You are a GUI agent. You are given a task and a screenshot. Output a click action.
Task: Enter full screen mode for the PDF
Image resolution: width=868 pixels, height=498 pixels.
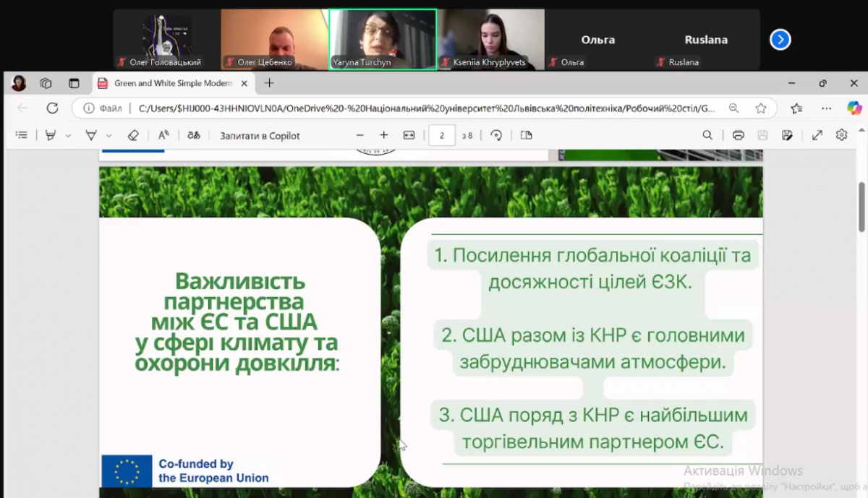click(817, 134)
